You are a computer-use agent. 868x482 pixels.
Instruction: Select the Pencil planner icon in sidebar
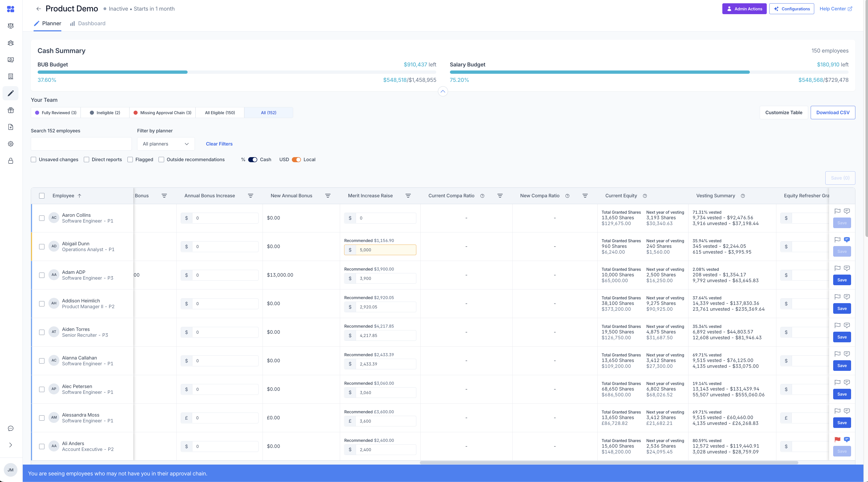pos(10,93)
